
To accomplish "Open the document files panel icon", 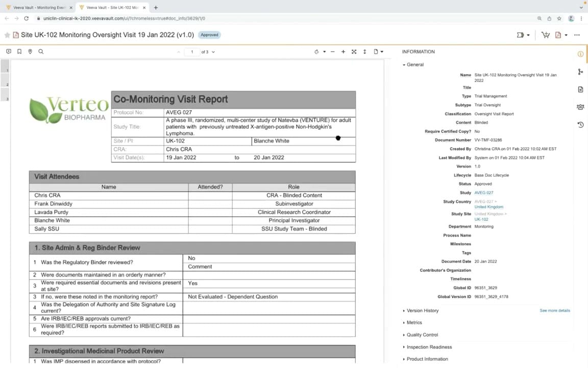I will click(580, 89).
